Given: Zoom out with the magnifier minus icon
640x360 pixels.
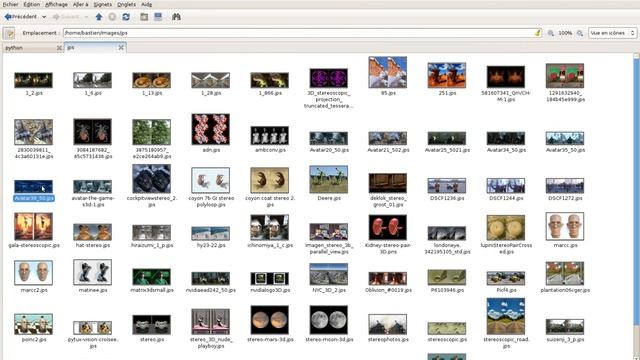Looking at the screenshot, I should (x=551, y=33).
